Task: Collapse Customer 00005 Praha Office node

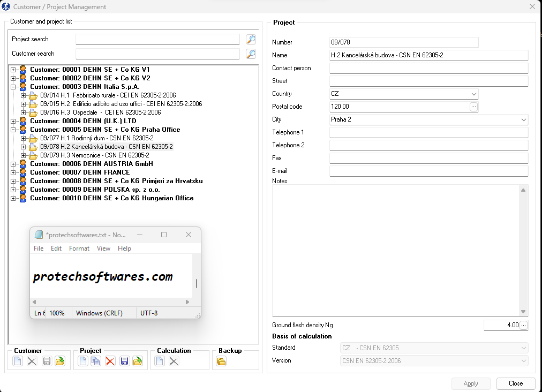Action: [13, 130]
